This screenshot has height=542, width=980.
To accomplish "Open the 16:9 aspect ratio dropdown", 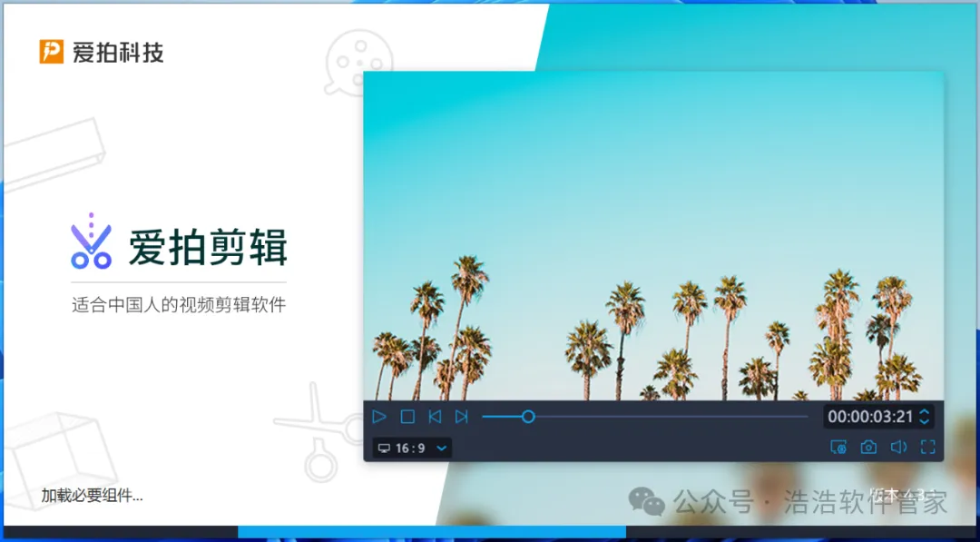I will 412,448.
